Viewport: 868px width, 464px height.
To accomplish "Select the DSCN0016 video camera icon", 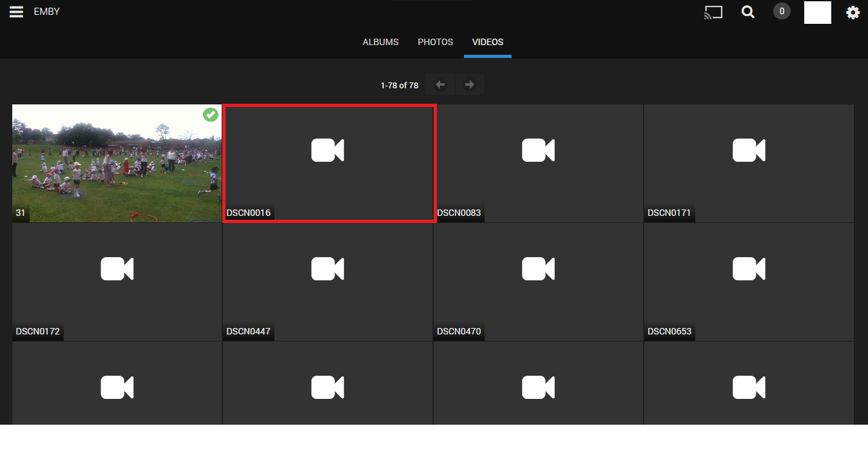I will tap(327, 150).
